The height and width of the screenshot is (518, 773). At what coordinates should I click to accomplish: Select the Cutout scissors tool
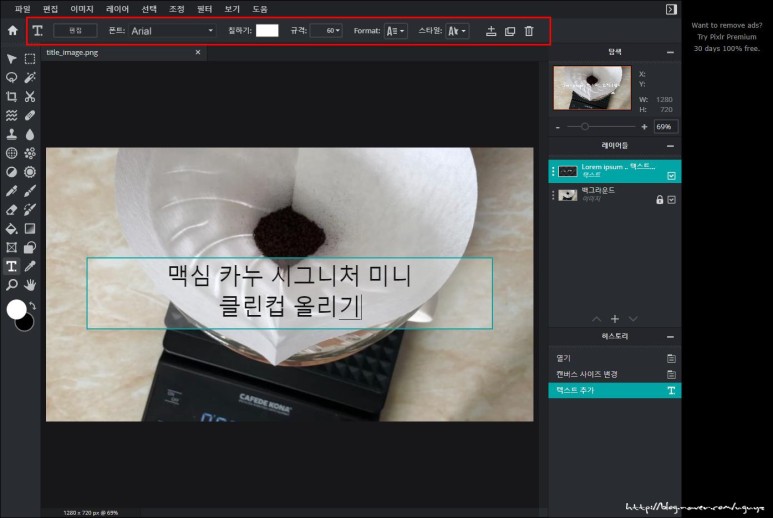tap(30, 97)
